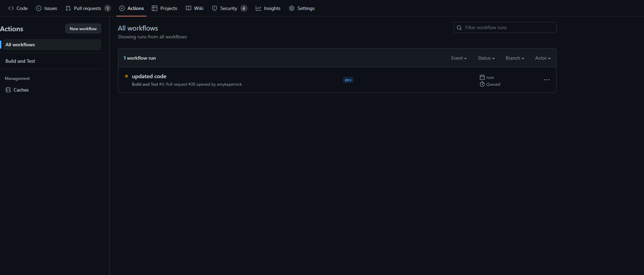This screenshot has width=644, height=275.
Task: Click the 'Actions' sidebar heading
Action: (x=12, y=29)
